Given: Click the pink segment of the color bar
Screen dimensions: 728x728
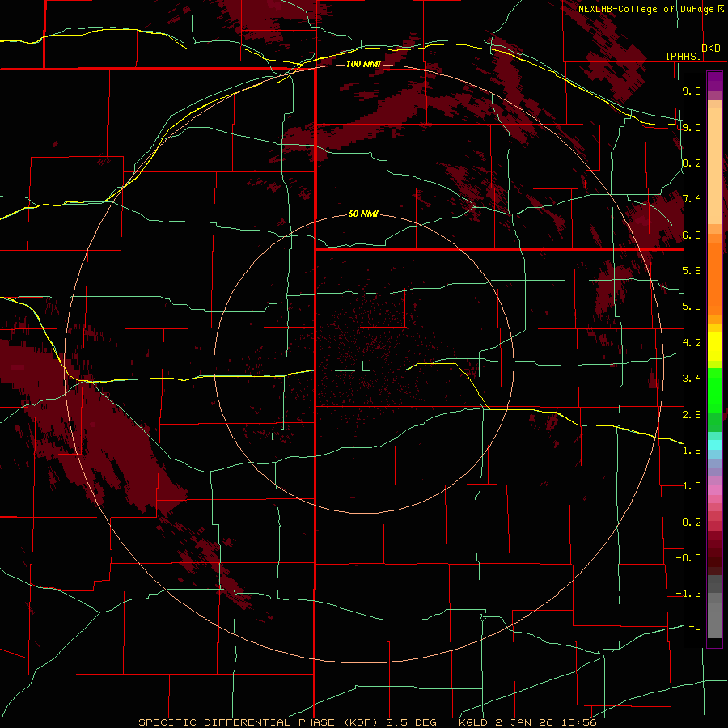Looking at the screenshot, I should (x=714, y=490).
